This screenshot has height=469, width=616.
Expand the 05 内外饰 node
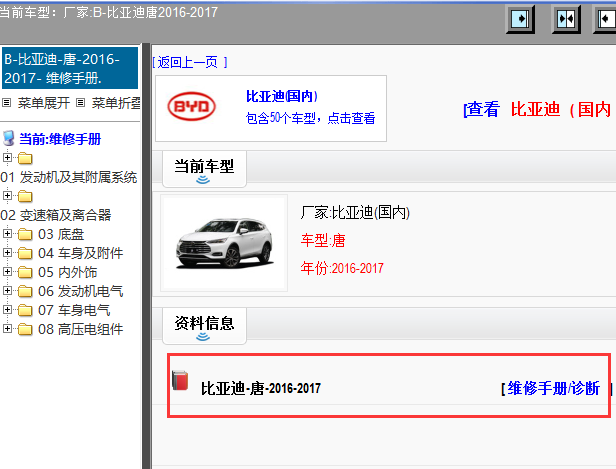7,271
